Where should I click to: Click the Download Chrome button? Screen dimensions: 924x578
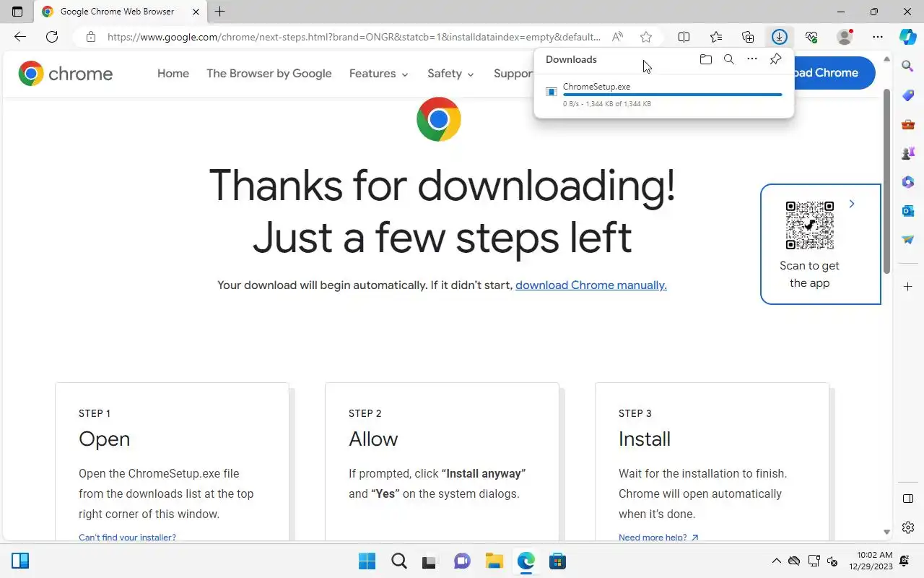[834, 73]
